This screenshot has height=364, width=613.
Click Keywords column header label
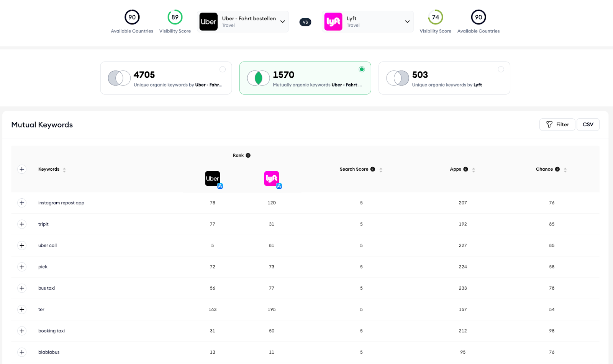click(49, 169)
